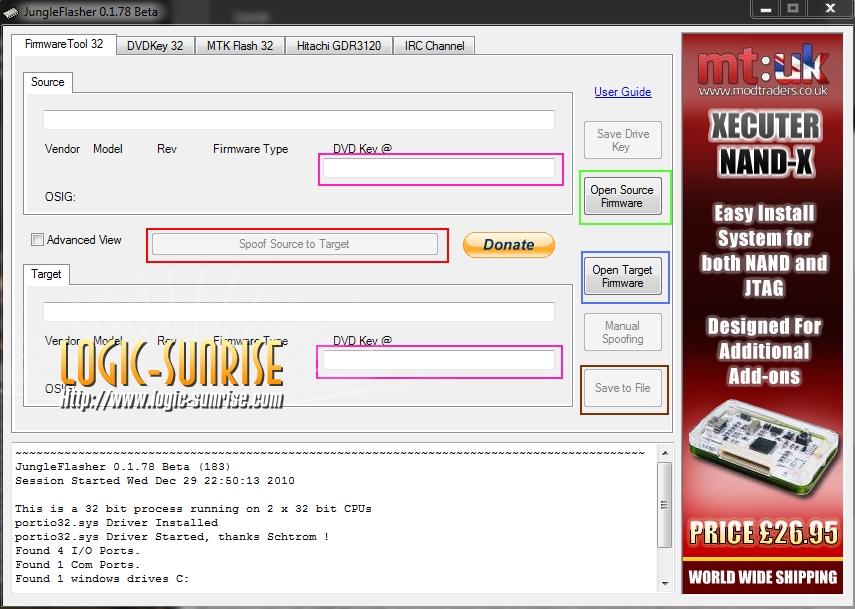Click the 'Session Started Wed Dec 29' log line
Image resolution: width=855 pixels, height=609 pixels.
pyautogui.click(x=155, y=481)
